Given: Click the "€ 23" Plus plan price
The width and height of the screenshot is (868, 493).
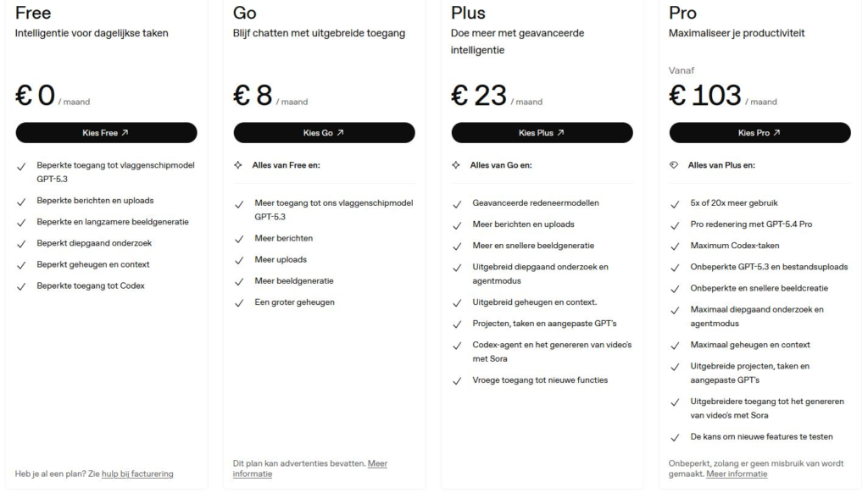Looking at the screenshot, I should coord(479,95).
